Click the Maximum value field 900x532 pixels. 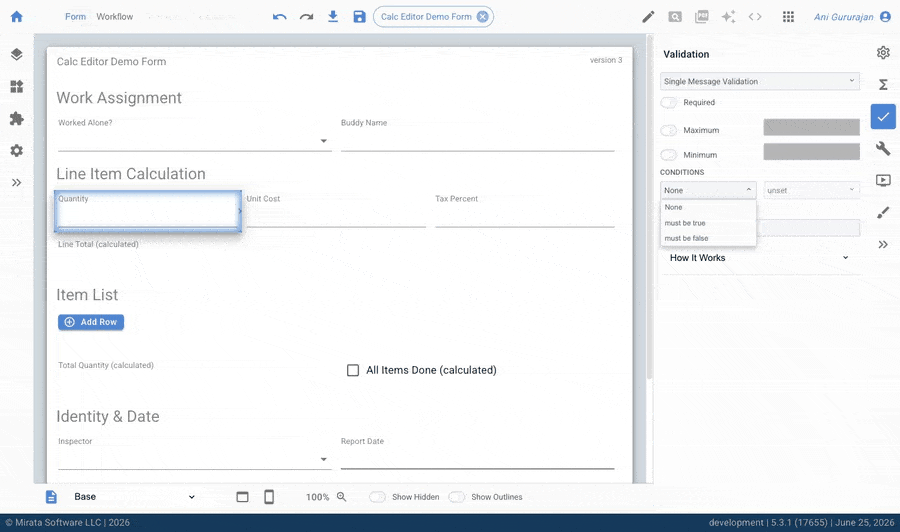click(811, 127)
